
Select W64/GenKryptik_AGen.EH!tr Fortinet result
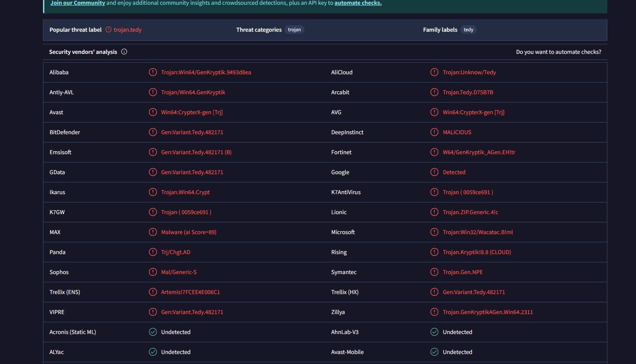coord(479,152)
